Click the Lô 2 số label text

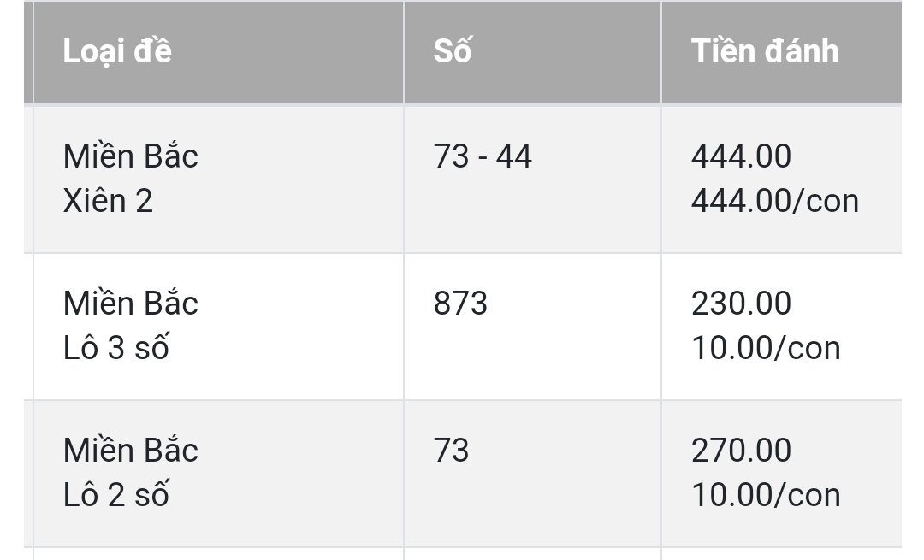pyautogui.click(x=116, y=495)
